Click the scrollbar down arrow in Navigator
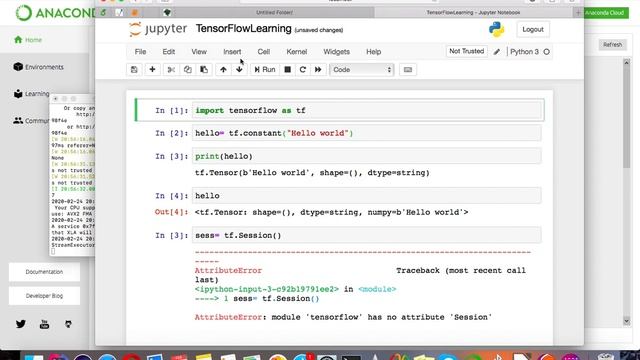The image size is (640, 360). [627, 321]
